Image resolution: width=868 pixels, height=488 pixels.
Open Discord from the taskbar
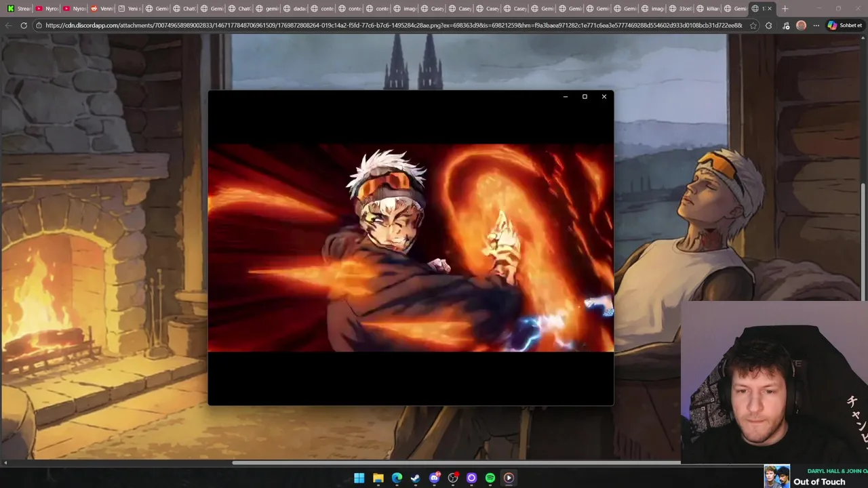[435, 478]
